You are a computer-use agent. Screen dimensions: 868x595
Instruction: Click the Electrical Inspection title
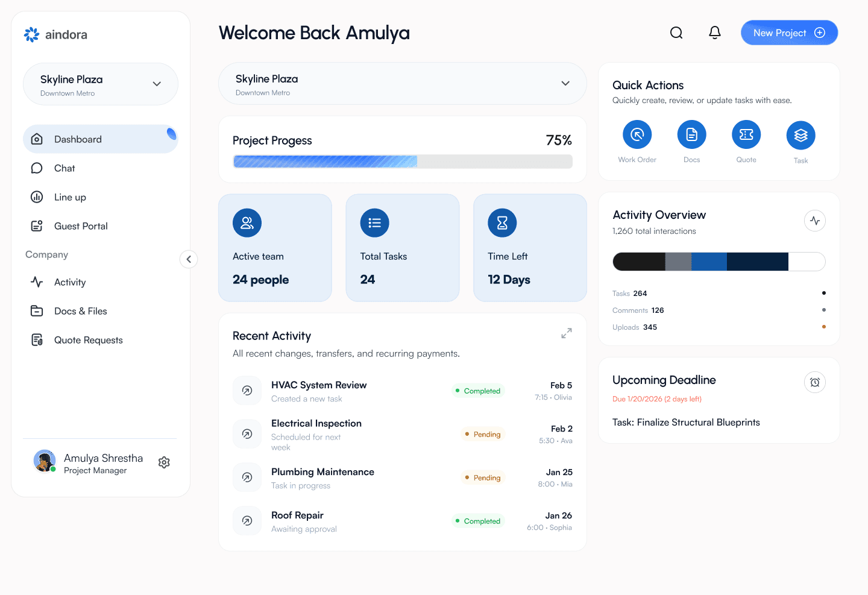pyautogui.click(x=316, y=424)
